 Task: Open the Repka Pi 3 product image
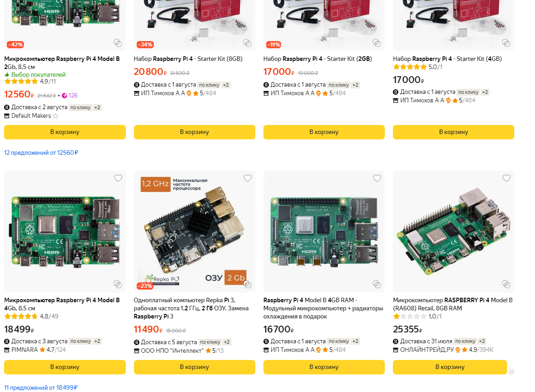(194, 231)
